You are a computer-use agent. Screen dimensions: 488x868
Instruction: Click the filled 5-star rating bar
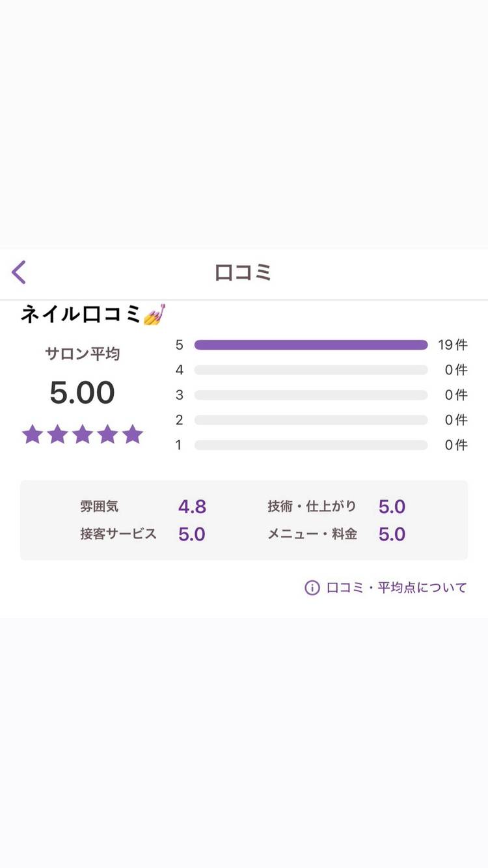coord(310,345)
